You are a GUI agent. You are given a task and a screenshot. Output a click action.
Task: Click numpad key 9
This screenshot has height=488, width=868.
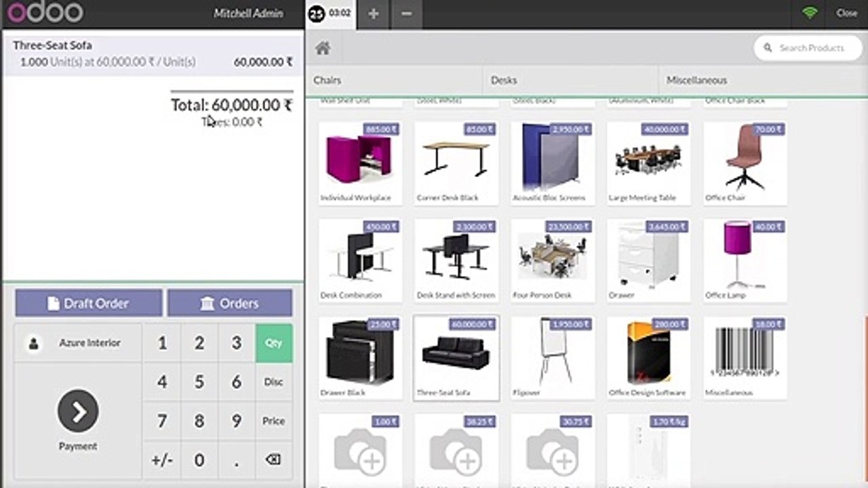(x=237, y=421)
